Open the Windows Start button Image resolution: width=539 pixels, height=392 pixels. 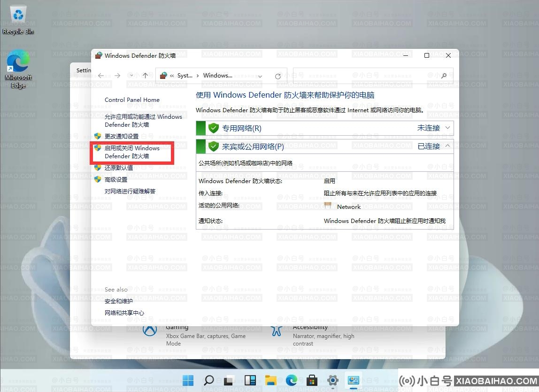coord(188,380)
